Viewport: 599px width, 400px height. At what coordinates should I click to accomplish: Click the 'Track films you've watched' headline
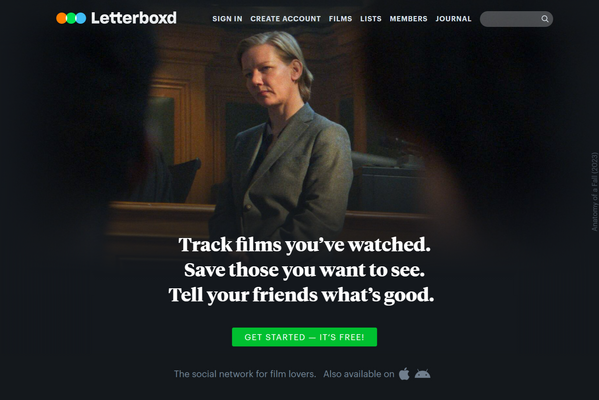pyautogui.click(x=304, y=245)
